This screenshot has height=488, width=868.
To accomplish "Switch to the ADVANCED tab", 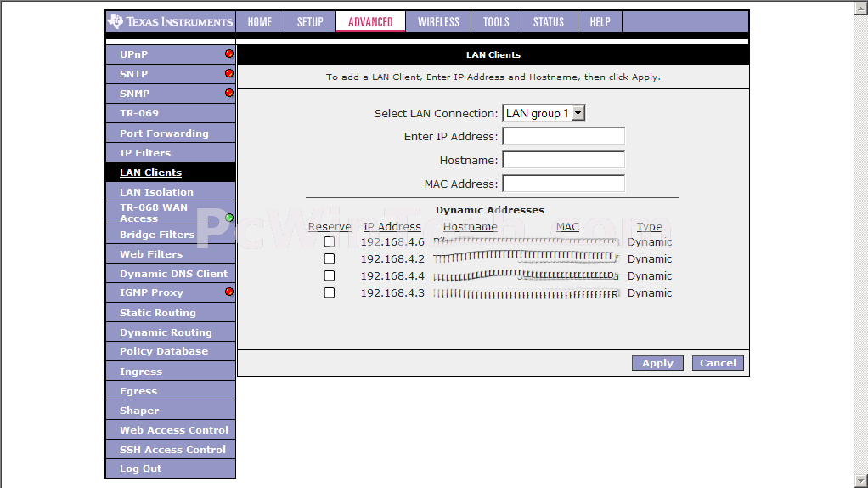I will pos(370,21).
